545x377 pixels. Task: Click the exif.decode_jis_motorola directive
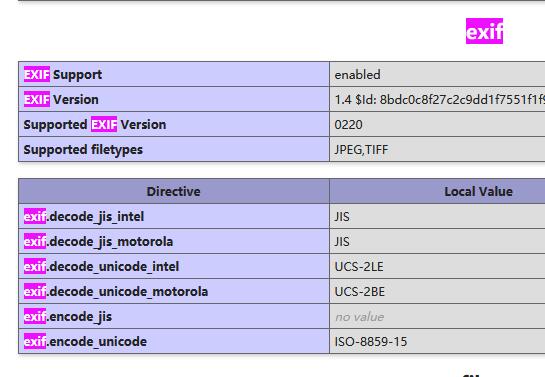point(98,241)
